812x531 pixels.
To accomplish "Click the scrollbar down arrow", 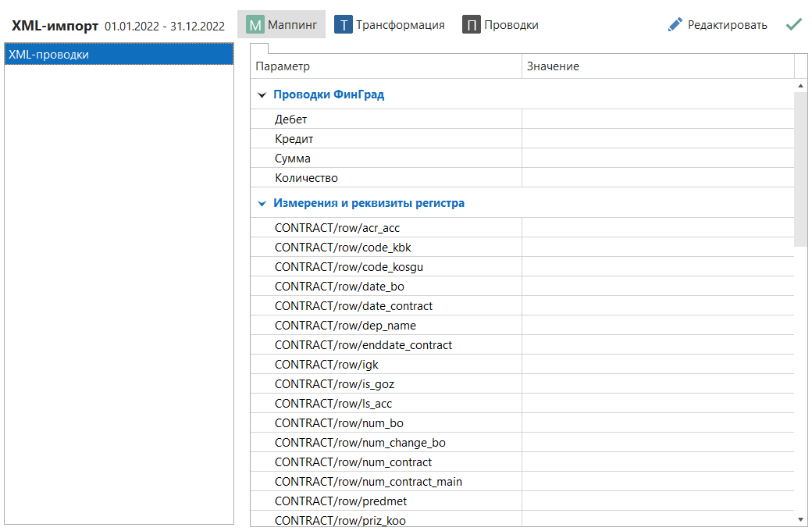I will click(x=800, y=519).
